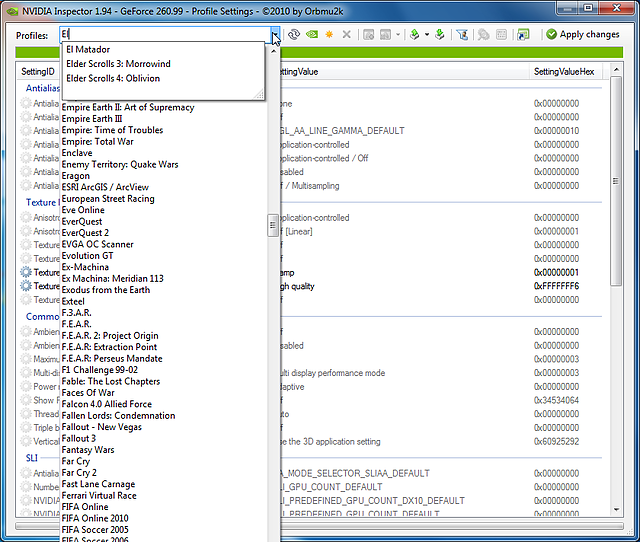Select Fallout - New Vegas profile
640x542 pixels.
(102, 427)
